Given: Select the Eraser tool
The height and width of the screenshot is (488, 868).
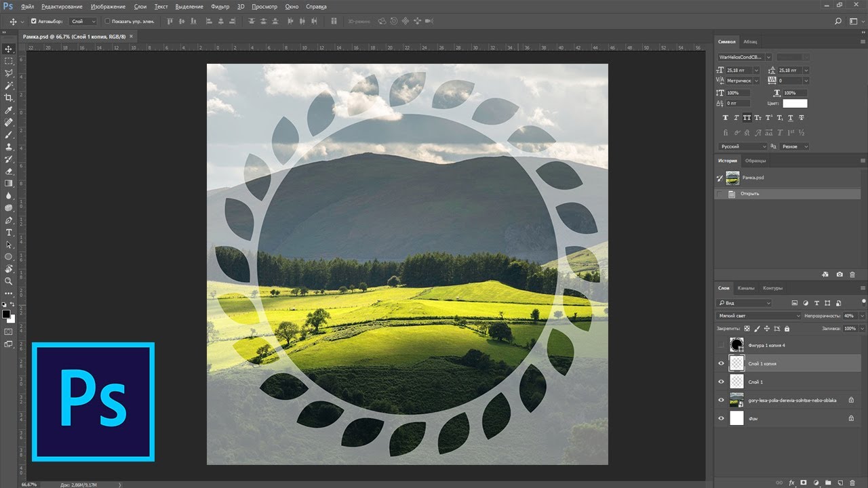Looking at the screenshot, I should [9, 171].
